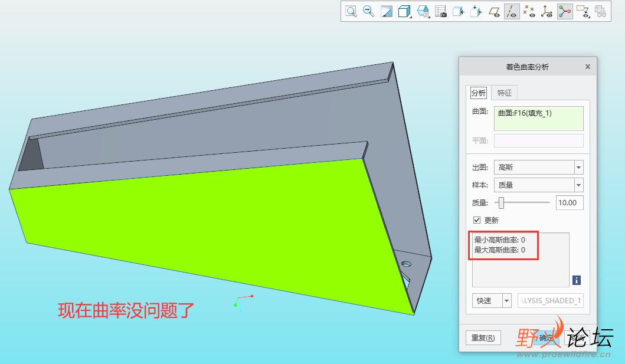Click the blue info icon in dialog
Viewport: 625px width, 364px height.
point(577,280)
